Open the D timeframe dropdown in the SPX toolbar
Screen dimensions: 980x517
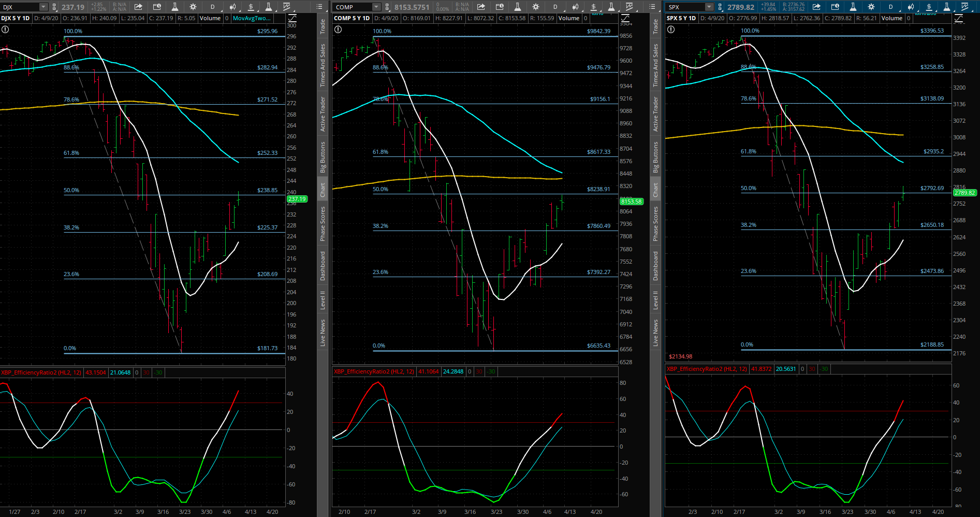890,7
